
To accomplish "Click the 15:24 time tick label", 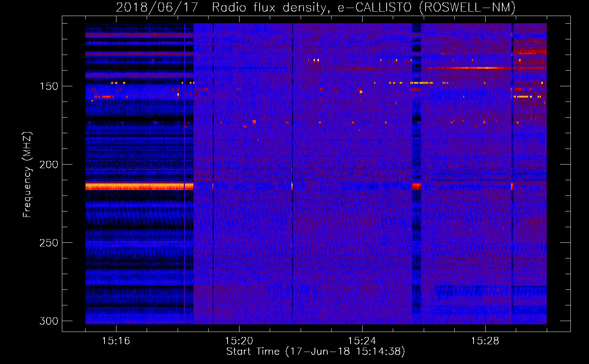I will 362,341.
